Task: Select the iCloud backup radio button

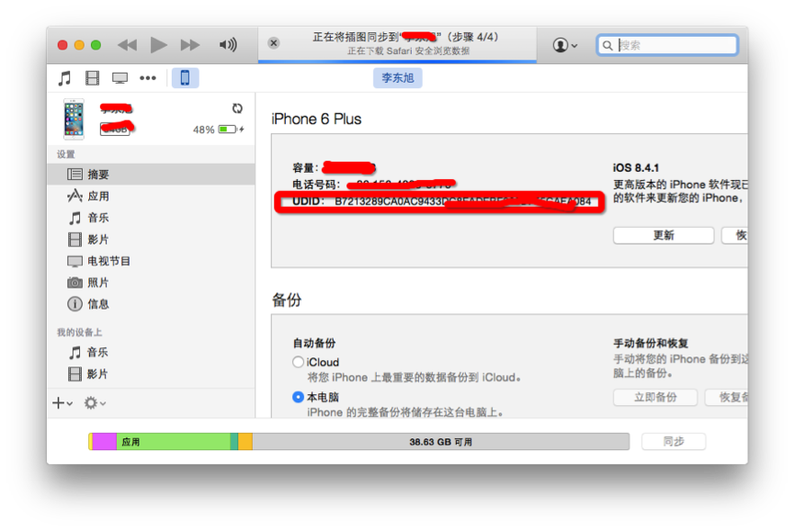Action: coord(298,362)
